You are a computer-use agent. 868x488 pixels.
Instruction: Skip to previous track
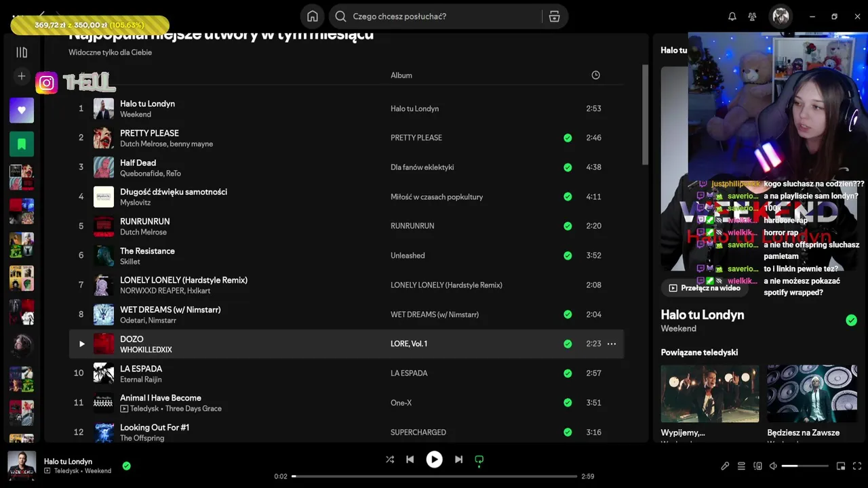tap(410, 460)
